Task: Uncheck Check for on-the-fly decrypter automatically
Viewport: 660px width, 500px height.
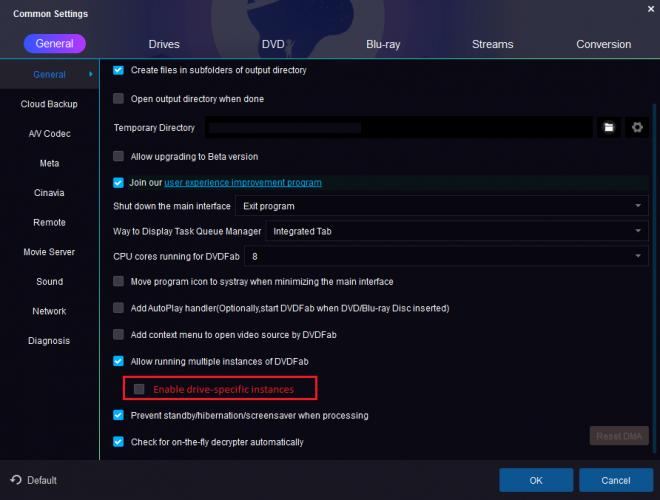Action: click(x=118, y=442)
